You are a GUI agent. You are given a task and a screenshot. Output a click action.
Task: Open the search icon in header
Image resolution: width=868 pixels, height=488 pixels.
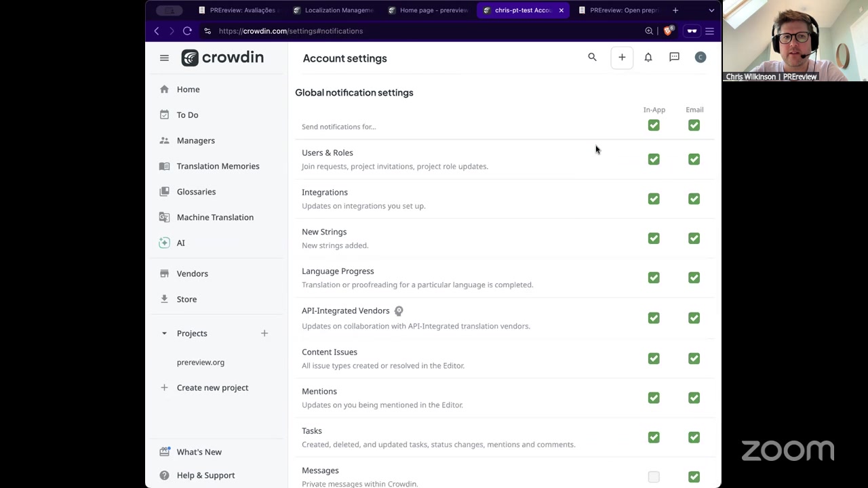pyautogui.click(x=592, y=58)
